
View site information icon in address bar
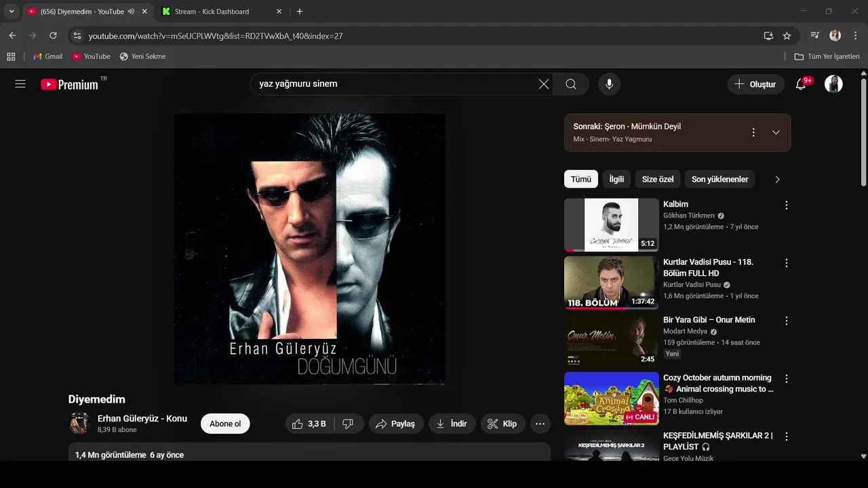point(77,36)
